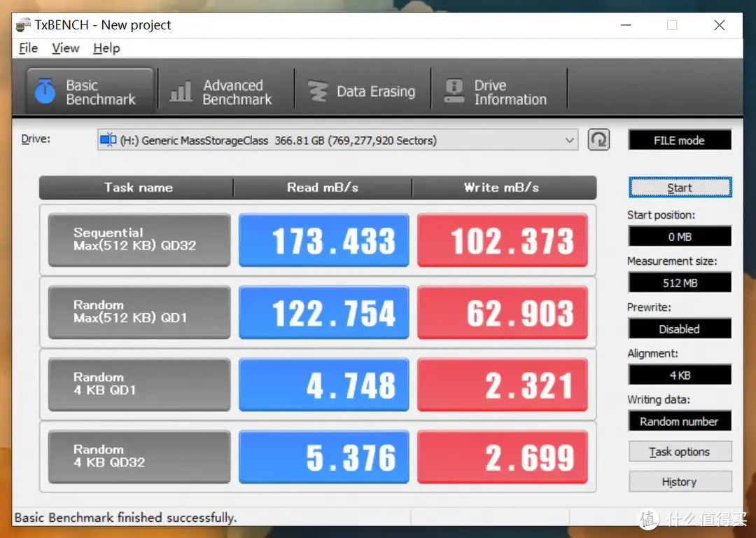Click the Write mB/s column header

[x=504, y=188]
